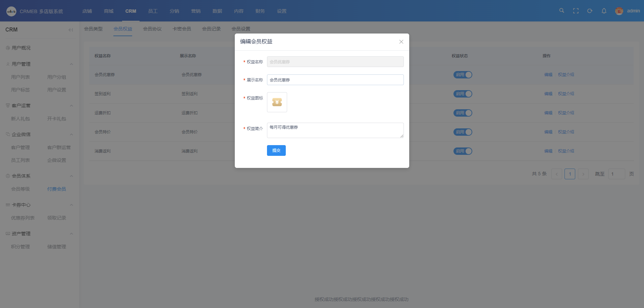Viewport: 644px width, 308px height.
Task: Open the 营销 top menu
Action: (x=196, y=11)
